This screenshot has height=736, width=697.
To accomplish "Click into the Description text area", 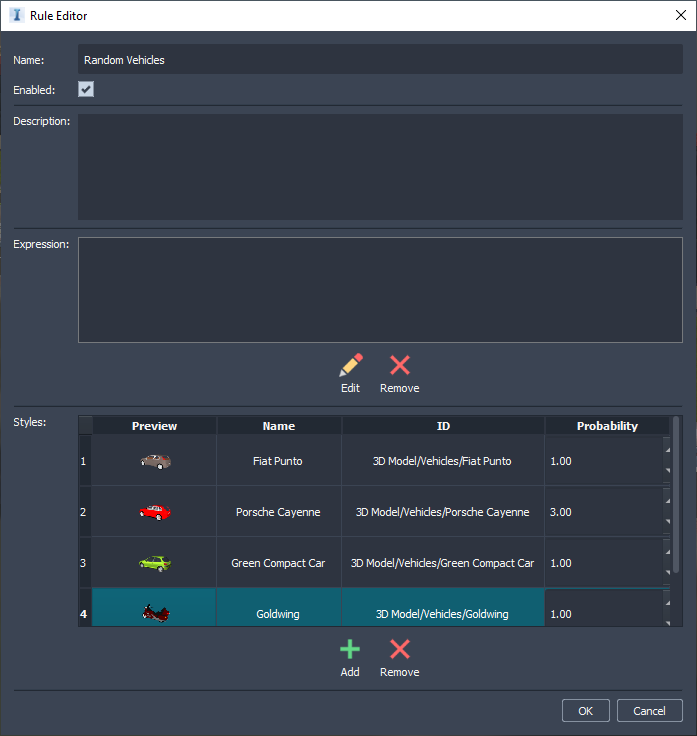I will pos(380,167).
